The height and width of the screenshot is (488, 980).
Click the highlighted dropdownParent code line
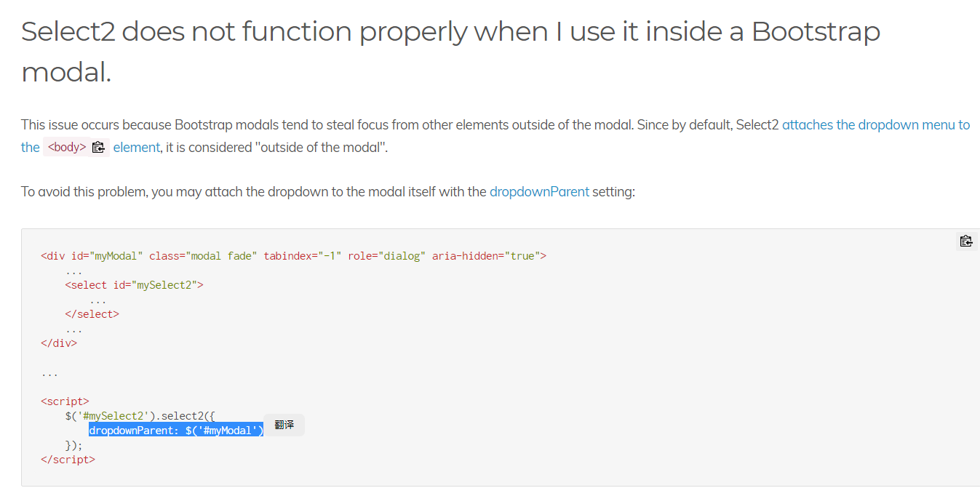click(176, 431)
